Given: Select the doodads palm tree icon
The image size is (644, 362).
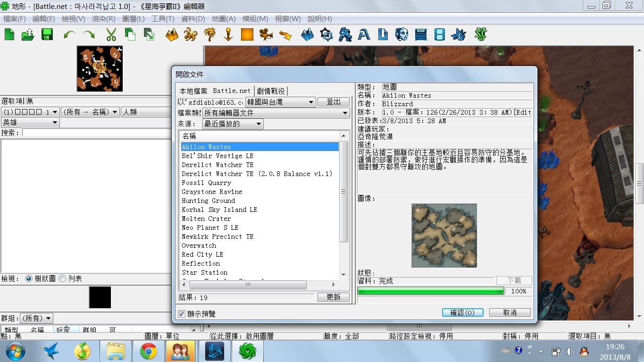Looking at the screenshot, I should click(210, 34).
